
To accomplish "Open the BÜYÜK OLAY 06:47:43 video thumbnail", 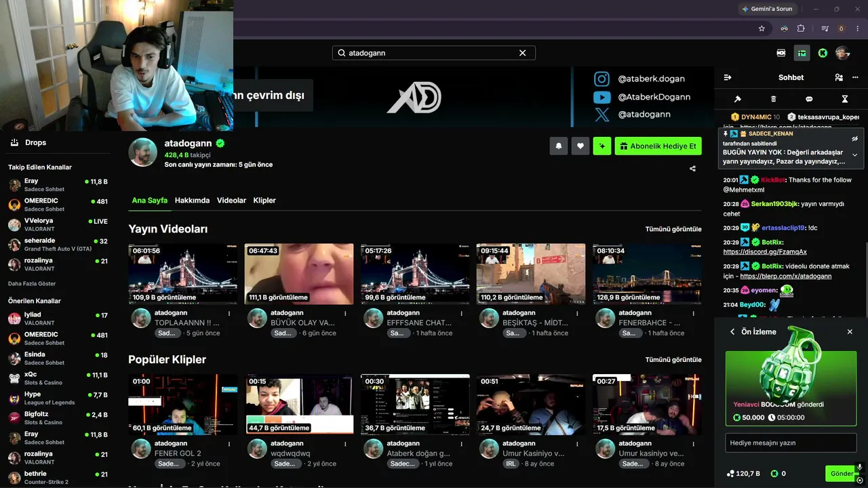I will (x=299, y=274).
